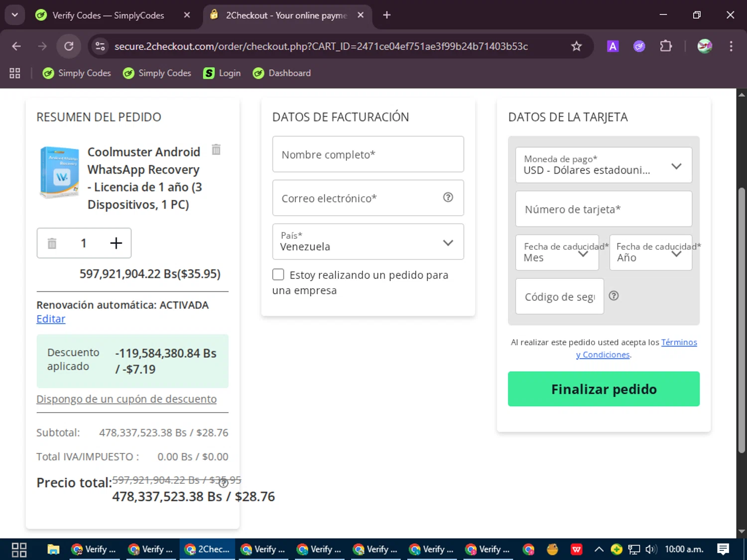Open the Chrome profile avatar
Image resolution: width=747 pixels, height=560 pixels.
point(705,46)
